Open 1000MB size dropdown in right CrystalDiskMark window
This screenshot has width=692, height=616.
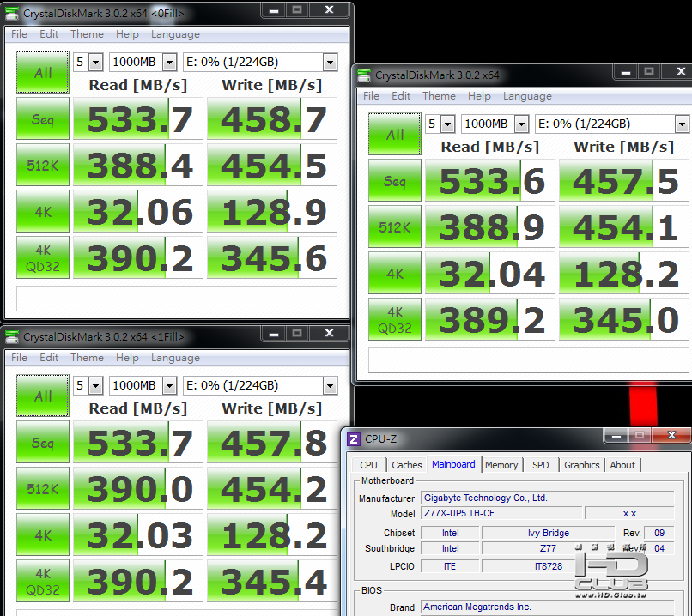(x=522, y=124)
